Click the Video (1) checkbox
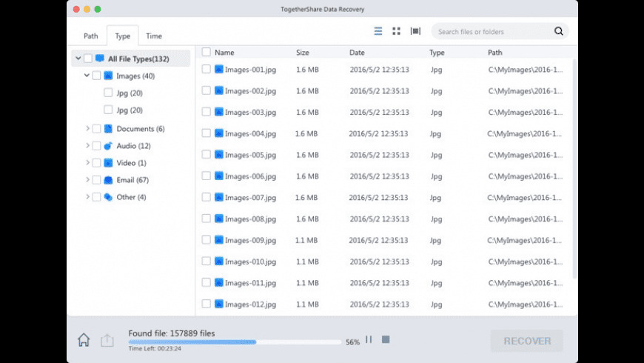Screen dimensions: 644x363 96,163
